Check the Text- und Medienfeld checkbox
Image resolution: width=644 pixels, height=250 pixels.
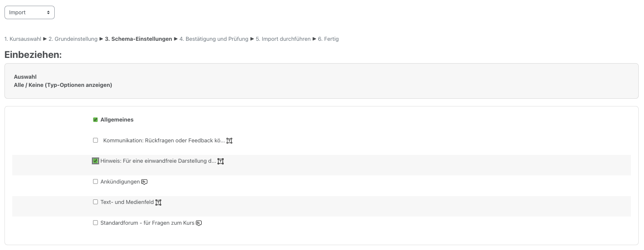(x=95, y=202)
